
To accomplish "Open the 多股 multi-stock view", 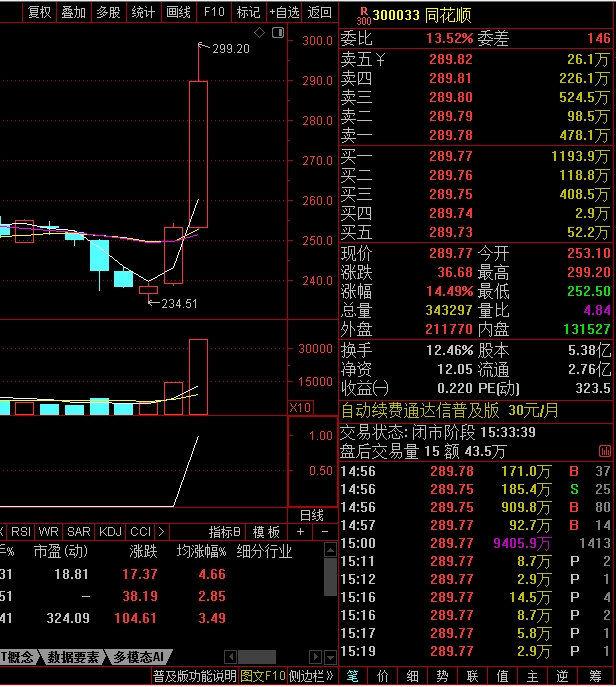I will (108, 12).
